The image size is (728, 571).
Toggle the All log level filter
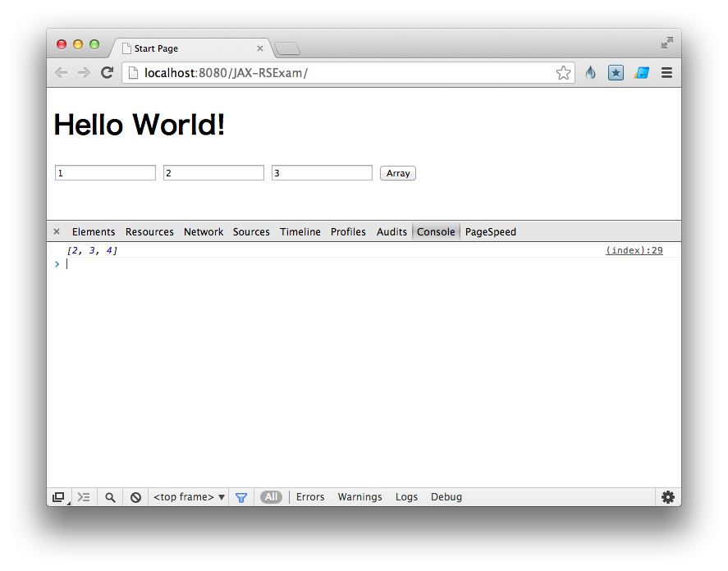(x=271, y=497)
